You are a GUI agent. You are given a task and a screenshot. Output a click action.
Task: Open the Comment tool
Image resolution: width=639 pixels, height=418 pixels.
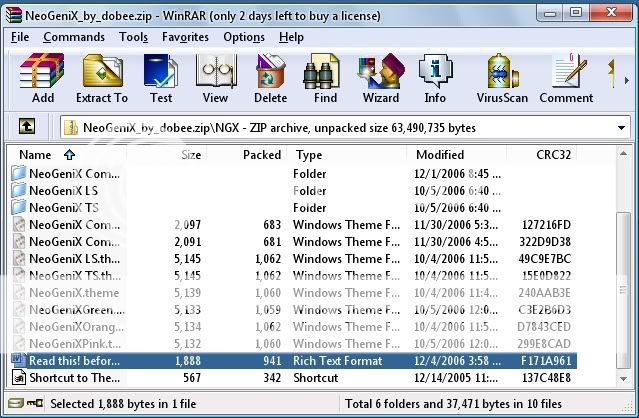click(566, 78)
